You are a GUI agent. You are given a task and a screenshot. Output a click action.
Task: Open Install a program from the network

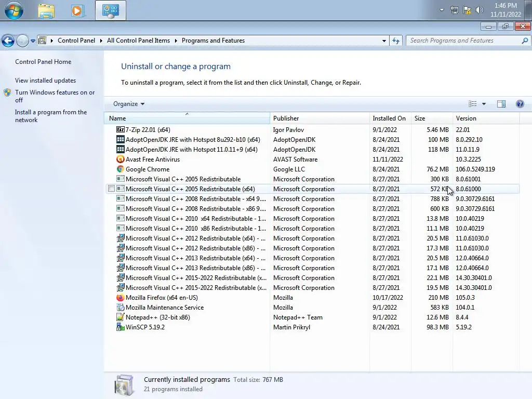pyautogui.click(x=51, y=116)
